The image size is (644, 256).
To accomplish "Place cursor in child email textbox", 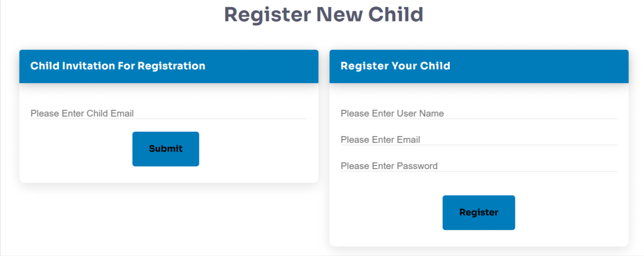I will pos(169,114).
